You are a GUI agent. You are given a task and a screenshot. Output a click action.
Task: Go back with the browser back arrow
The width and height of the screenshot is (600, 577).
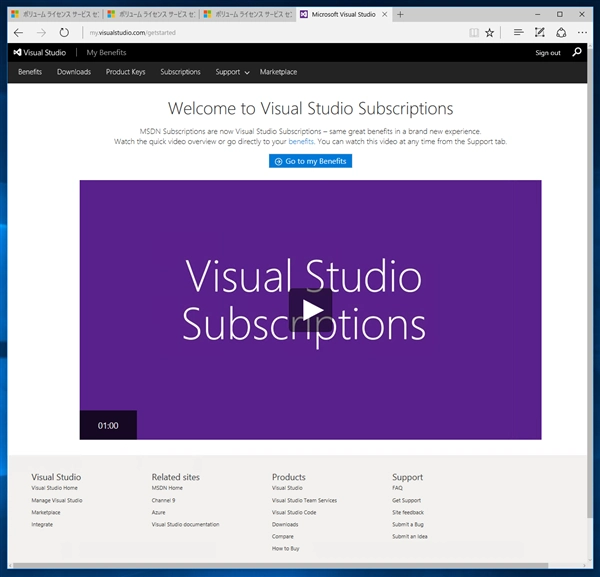tap(18, 33)
